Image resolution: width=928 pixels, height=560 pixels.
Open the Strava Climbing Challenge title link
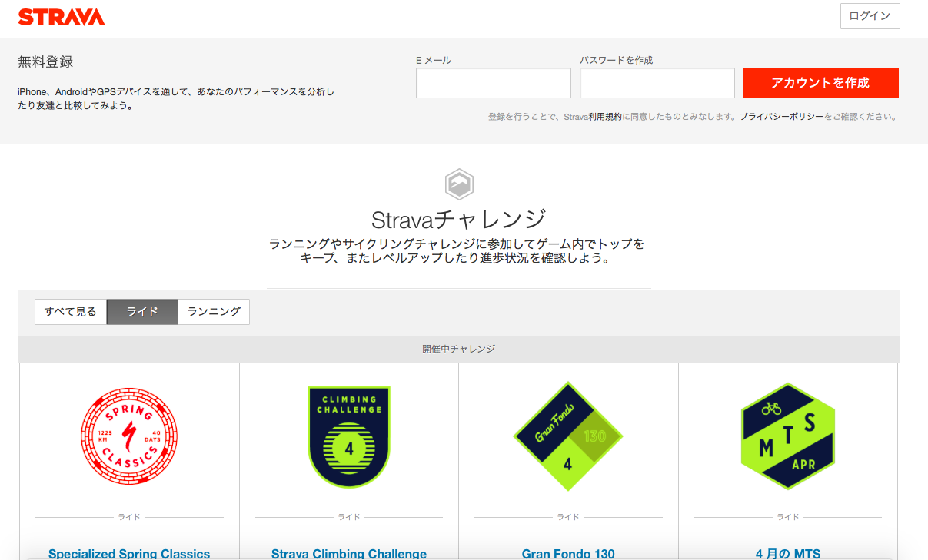[x=349, y=553]
